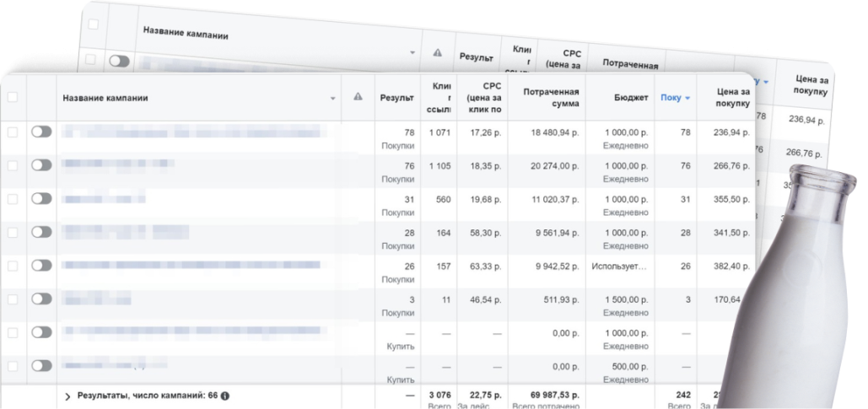This screenshot has width=868, height=409.
Task: Select checkbox of campaign with 26 Покупки
Action: click(12, 266)
